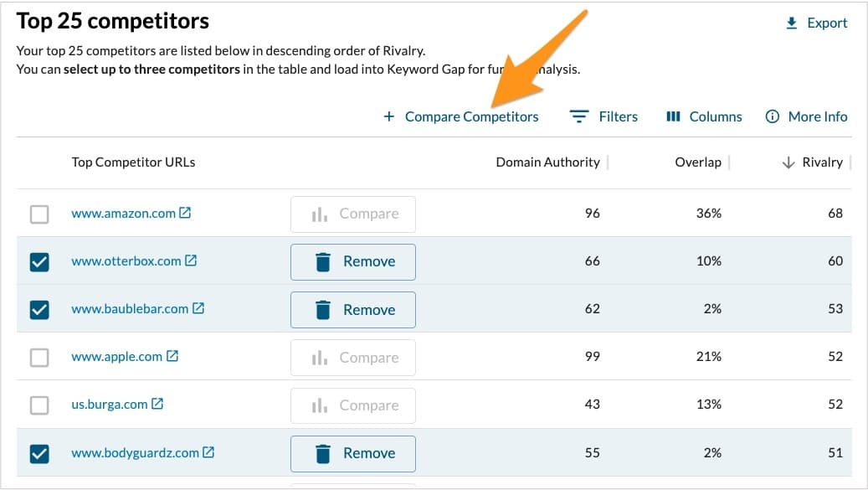The height and width of the screenshot is (490, 868).
Task: Open external link icon beside www.apple.com
Action: [172, 356]
